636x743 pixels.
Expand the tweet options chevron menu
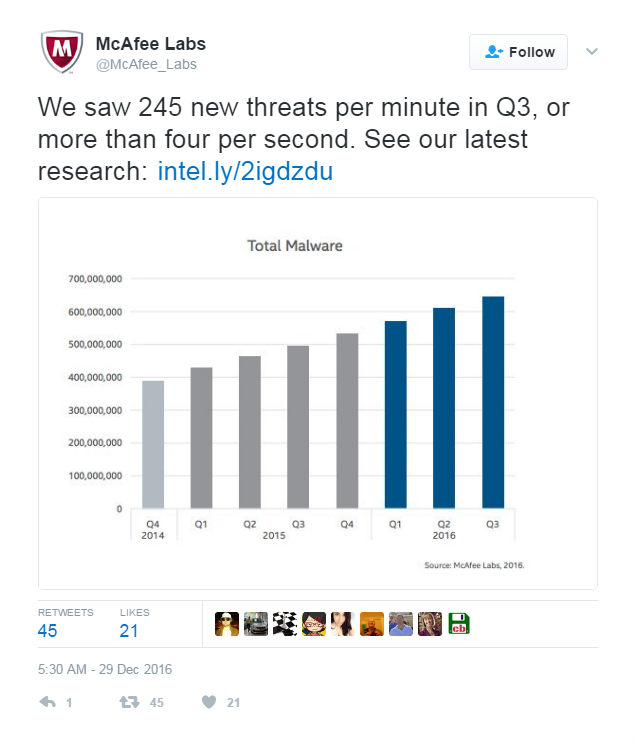[591, 51]
